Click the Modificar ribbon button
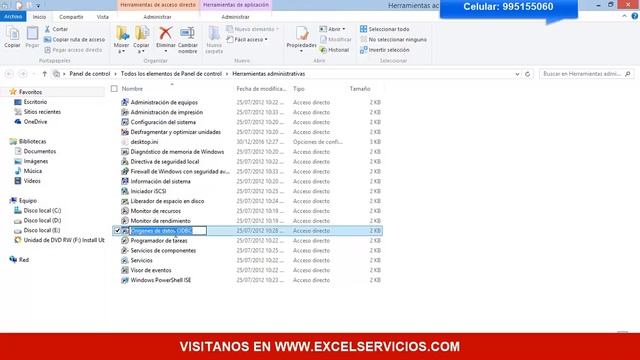This screenshot has width=640, height=360. pyautogui.click(x=336, y=40)
